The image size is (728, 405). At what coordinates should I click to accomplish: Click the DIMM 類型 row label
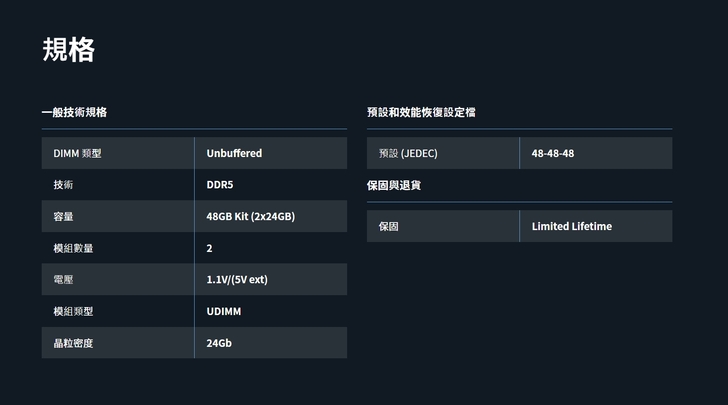click(77, 153)
